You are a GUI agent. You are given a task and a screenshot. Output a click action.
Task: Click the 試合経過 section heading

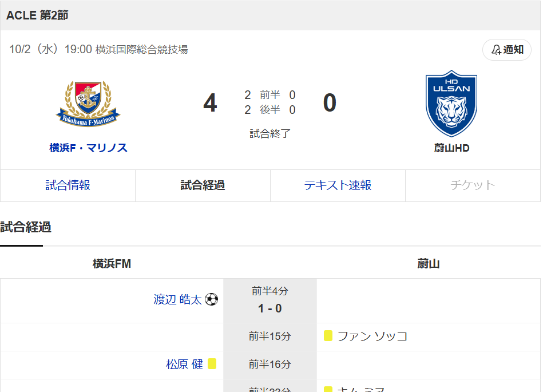click(26, 227)
